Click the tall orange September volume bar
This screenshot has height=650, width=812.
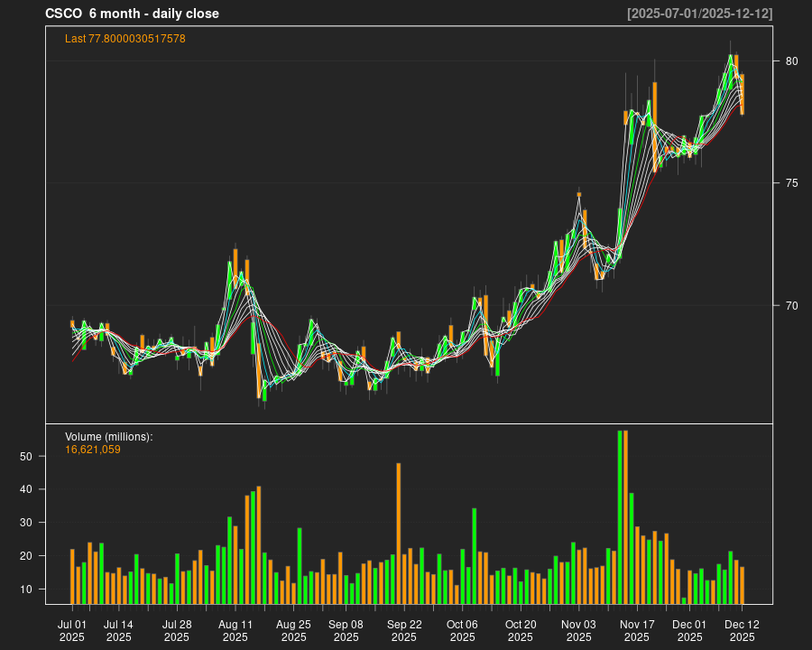(x=399, y=533)
